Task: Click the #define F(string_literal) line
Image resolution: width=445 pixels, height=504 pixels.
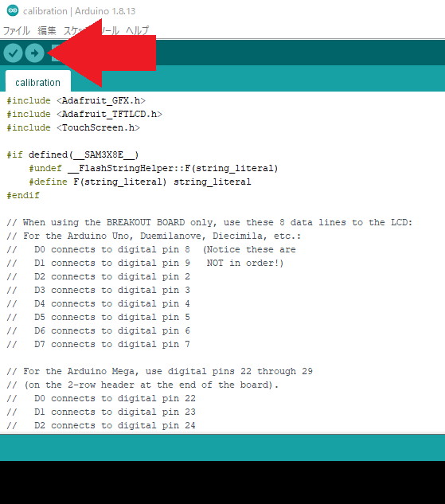Action: click(x=140, y=182)
